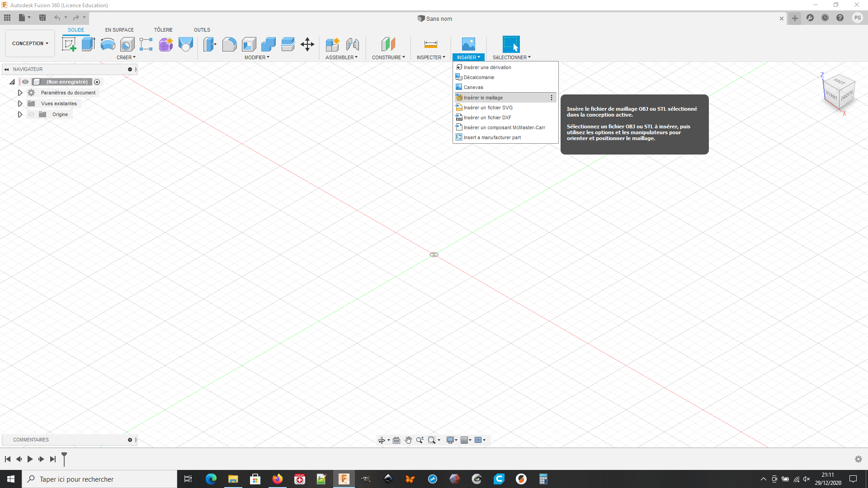868x488 pixels.
Task: Switch to OUTILS tab
Action: 202,30
